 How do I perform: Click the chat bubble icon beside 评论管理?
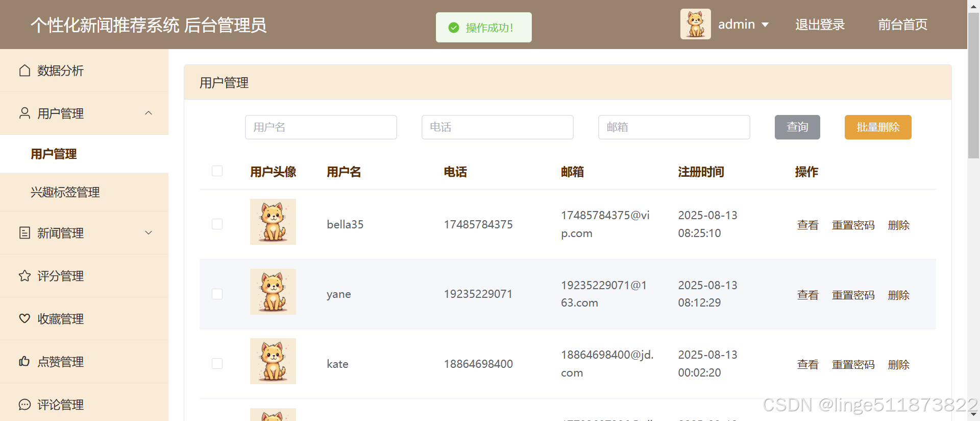24,405
